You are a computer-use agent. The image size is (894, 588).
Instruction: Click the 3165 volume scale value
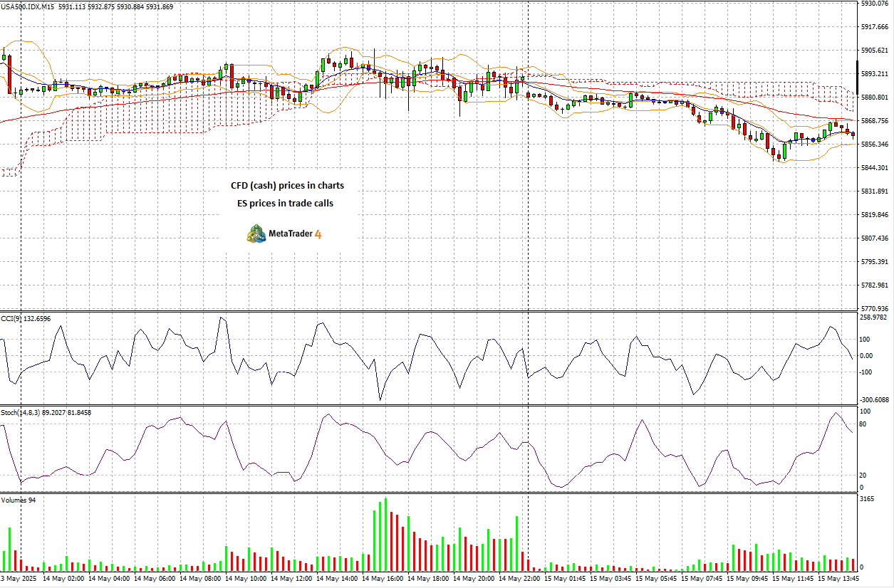point(867,499)
